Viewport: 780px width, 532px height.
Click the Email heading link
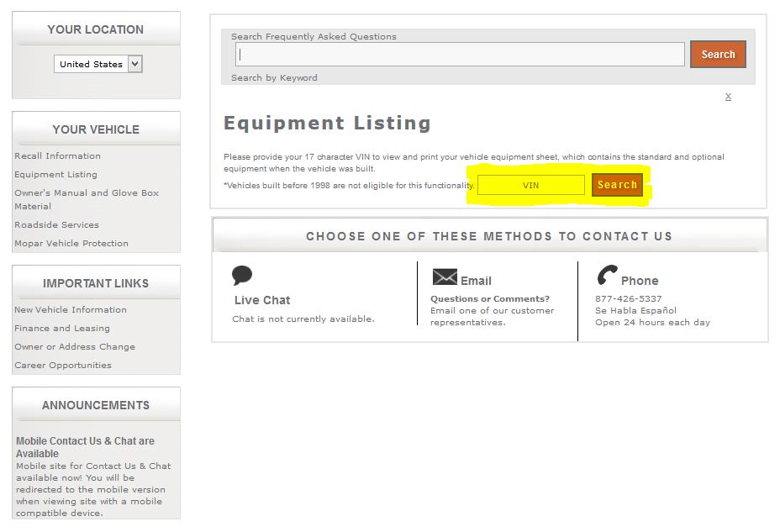[476, 281]
